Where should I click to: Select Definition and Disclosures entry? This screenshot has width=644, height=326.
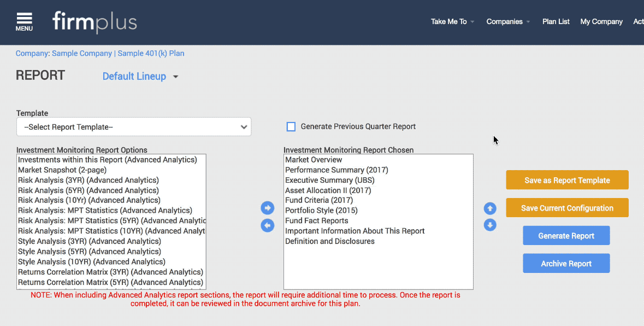(379, 241)
